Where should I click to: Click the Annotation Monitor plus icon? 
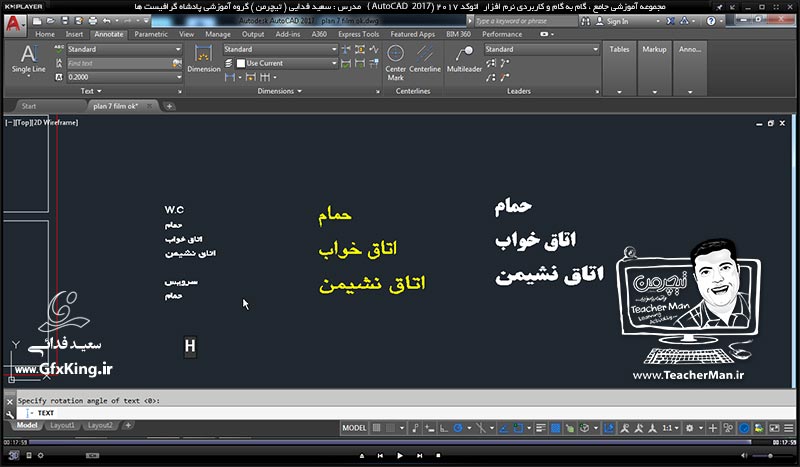pos(713,428)
